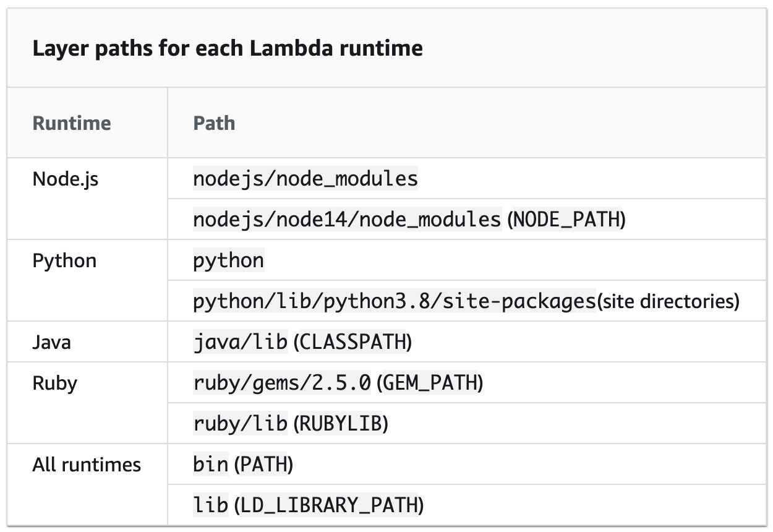Click the RUBYLIB variable text
Viewport: 773px width, 532px height.
340,423
